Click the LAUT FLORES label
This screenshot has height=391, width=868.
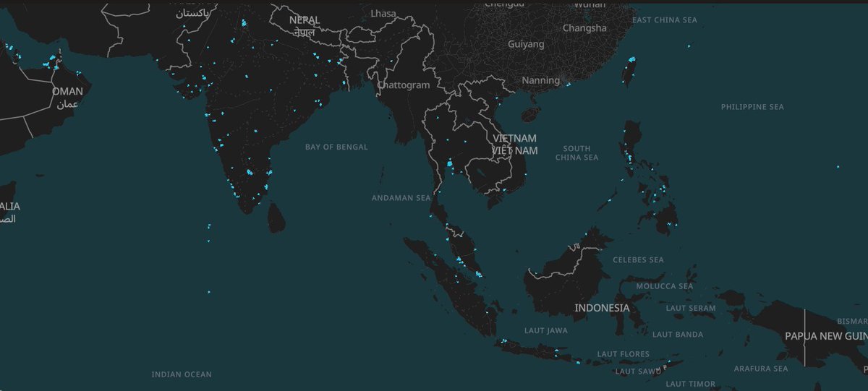(623, 353)
